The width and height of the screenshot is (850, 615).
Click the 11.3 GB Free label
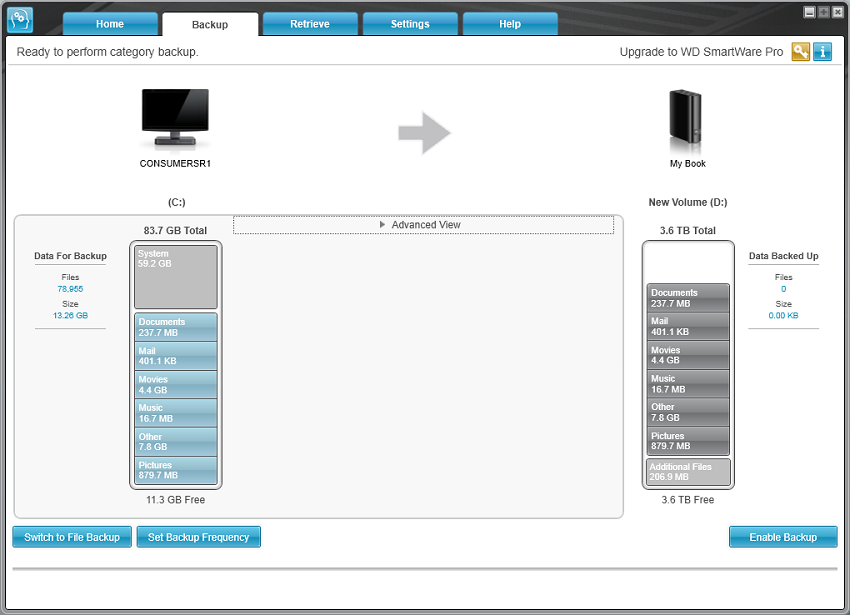point(176,499)
